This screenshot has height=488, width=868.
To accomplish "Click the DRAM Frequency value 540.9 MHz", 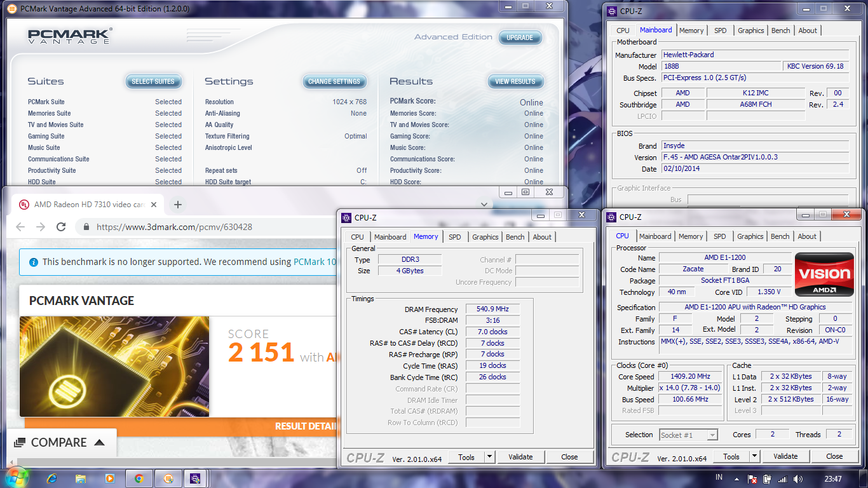I will [x=492, y=309].
